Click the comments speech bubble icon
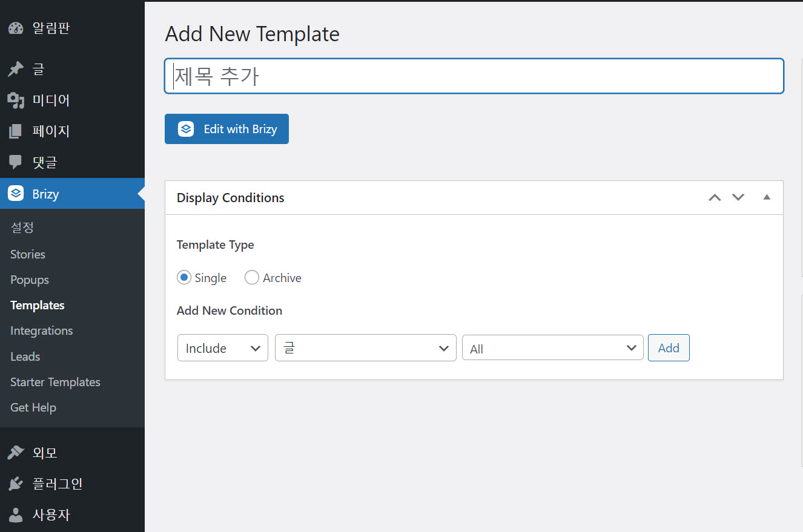The width and height of the screenshot is (803, 532). [16, 162]
